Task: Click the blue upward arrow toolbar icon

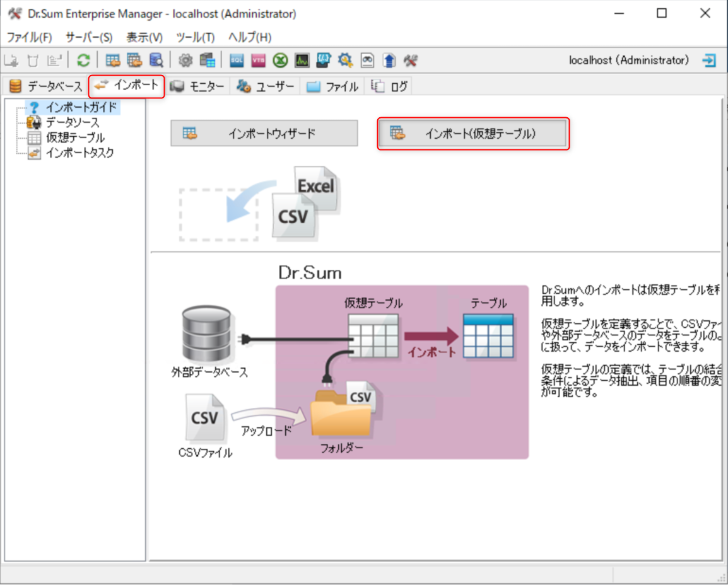Action: (x=389, y=61)
